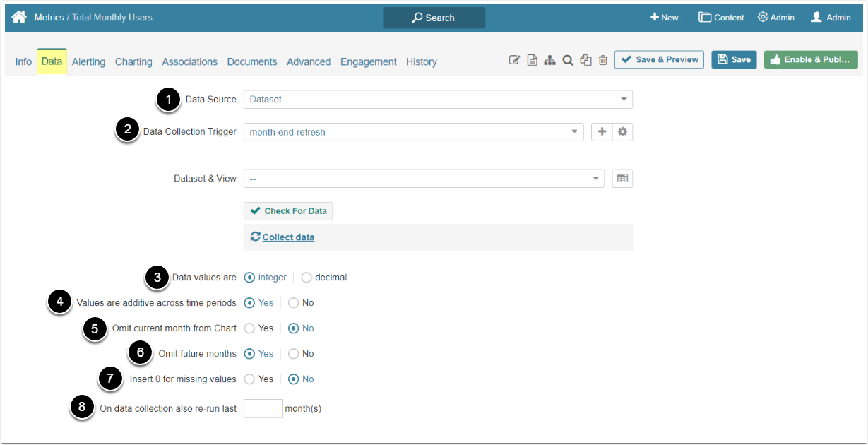The height and width of the screenshot is (445, 868).
Task: Open the Charting tab
Action: pos(133,62)
